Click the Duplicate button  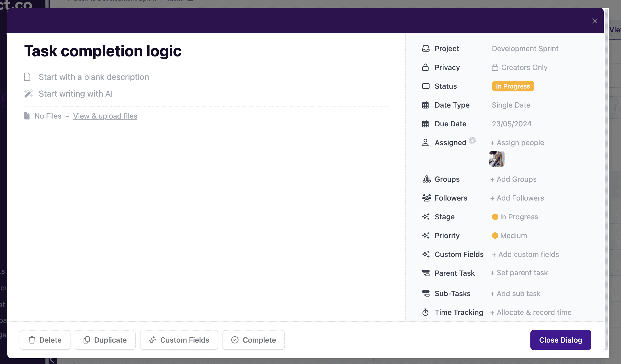pyautogui.click(x=105, y=340)
